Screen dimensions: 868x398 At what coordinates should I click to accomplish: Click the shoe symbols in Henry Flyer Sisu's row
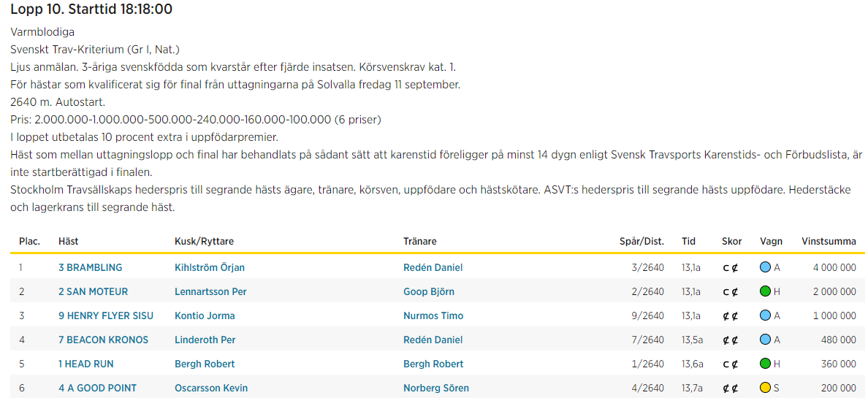(x=731, y=316)
